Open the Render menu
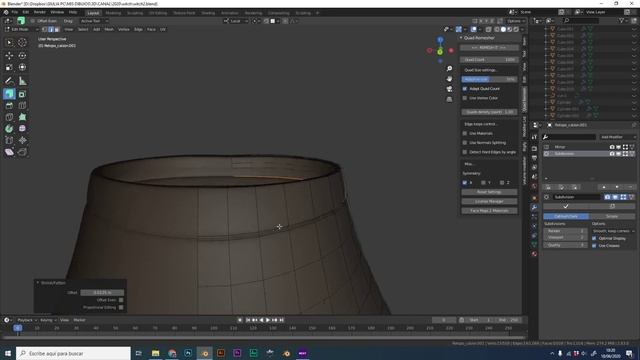 [x=40, y=12]
